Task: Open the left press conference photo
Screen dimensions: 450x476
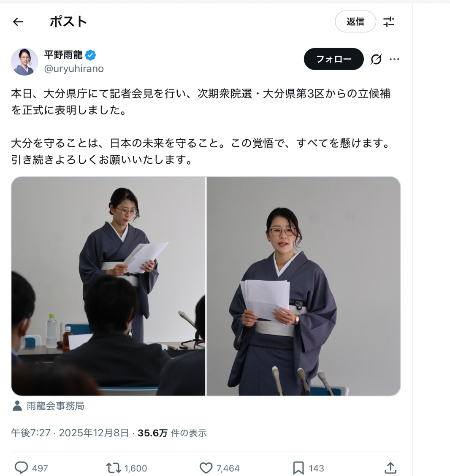Action: 108,286
